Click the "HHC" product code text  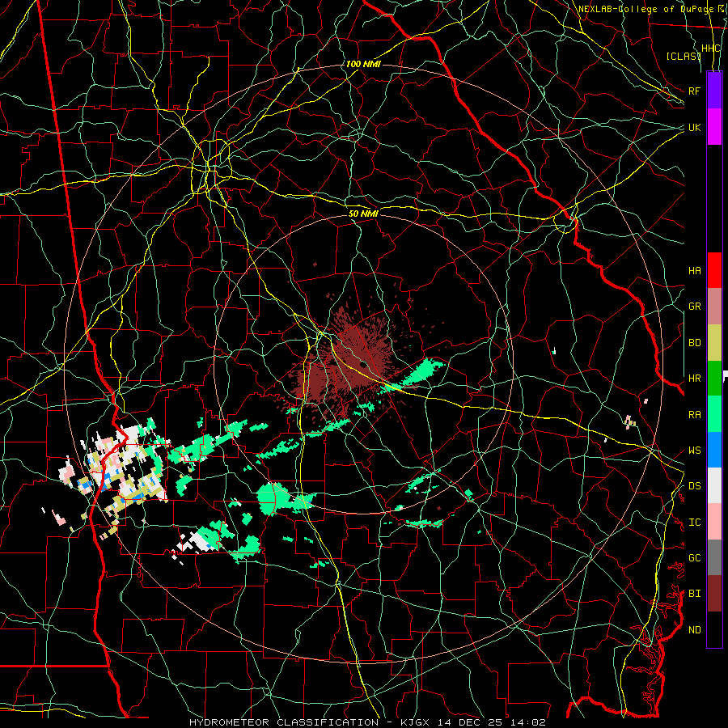pos(710,49)
